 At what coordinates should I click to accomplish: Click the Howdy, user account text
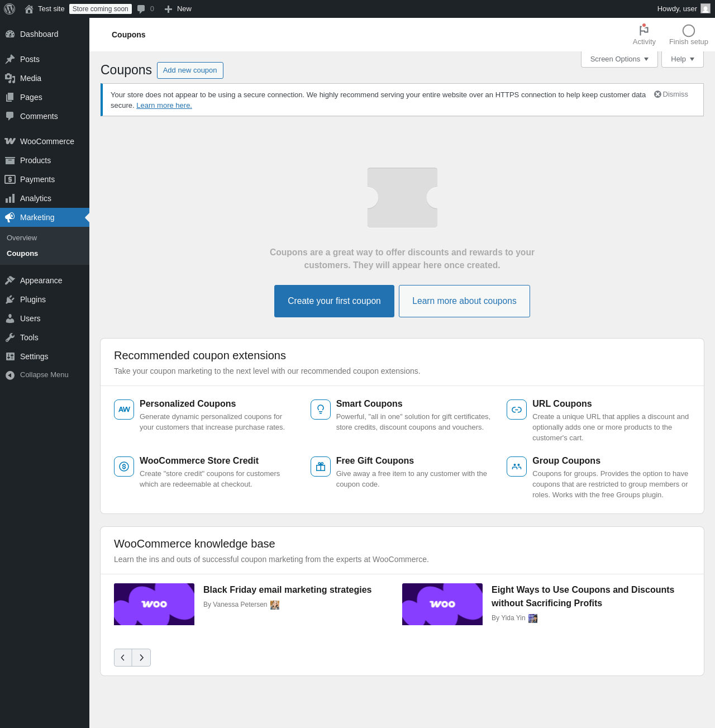(677, 9)
